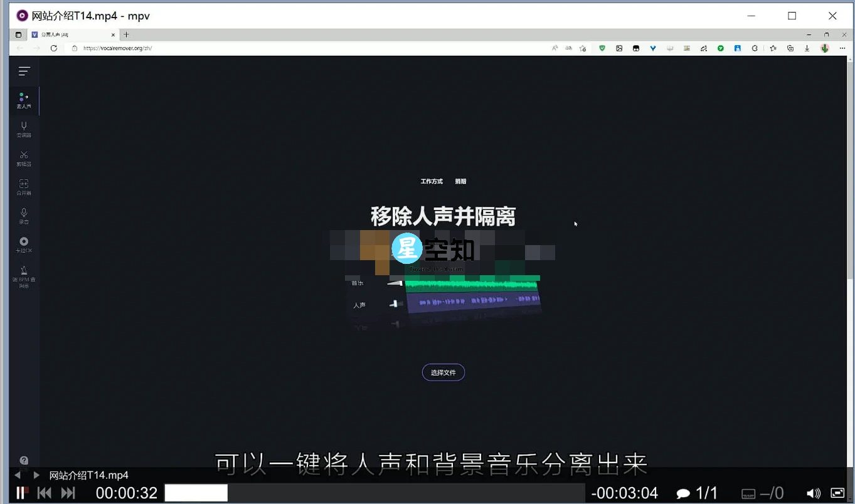Toggle subtitles in the mpv status bar
This screenshot has width=855, height=504.
click(748, 493)
